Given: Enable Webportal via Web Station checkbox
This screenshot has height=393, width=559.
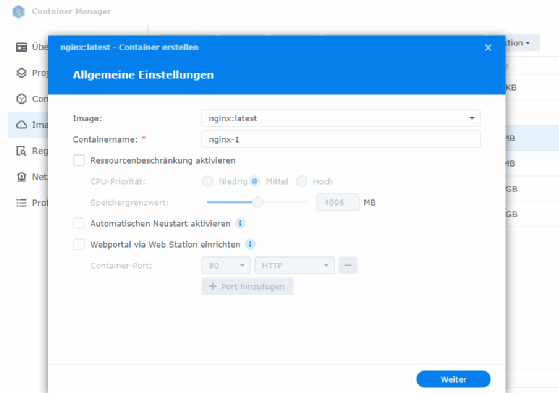Looking at the screenshot, I should click(x=79, y=244).
